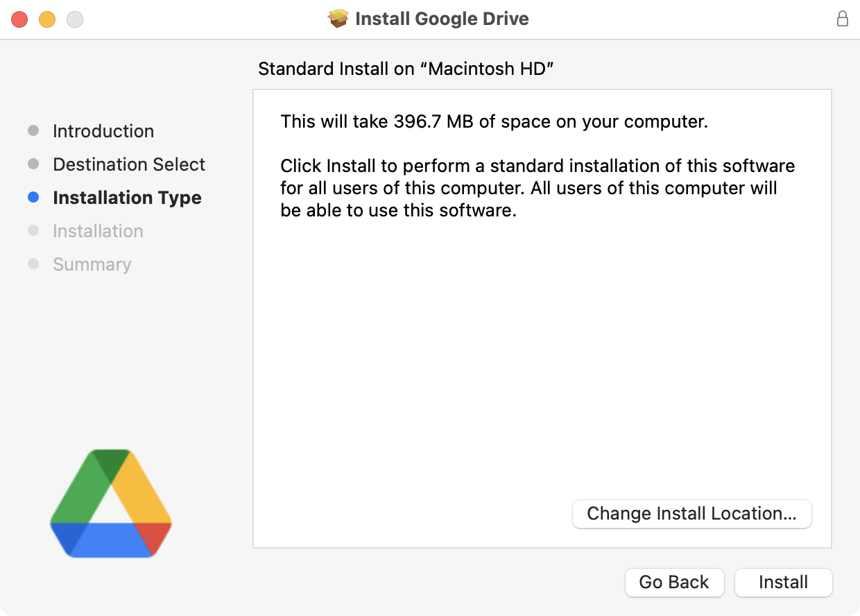Screen dimensions: 860x616
Task: Click the gray dot beside Introduction
Action: tap(33, 130)
